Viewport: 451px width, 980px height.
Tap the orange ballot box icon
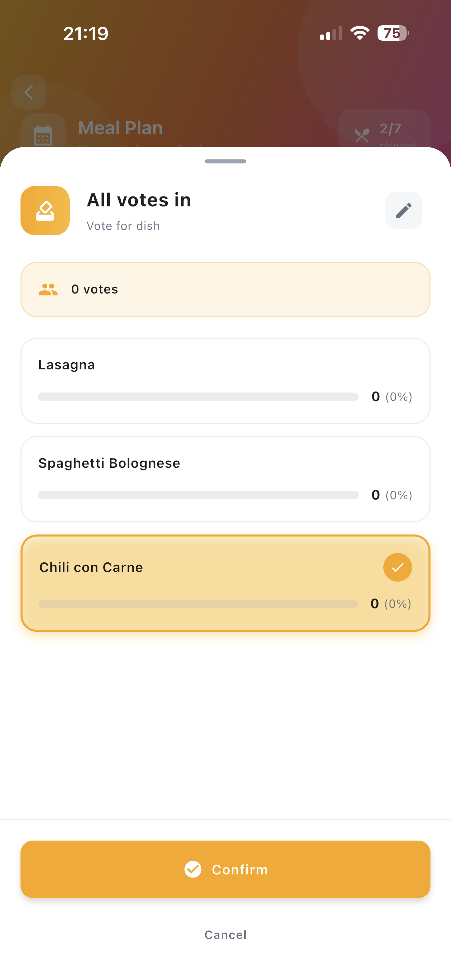[x=45, y=210]
